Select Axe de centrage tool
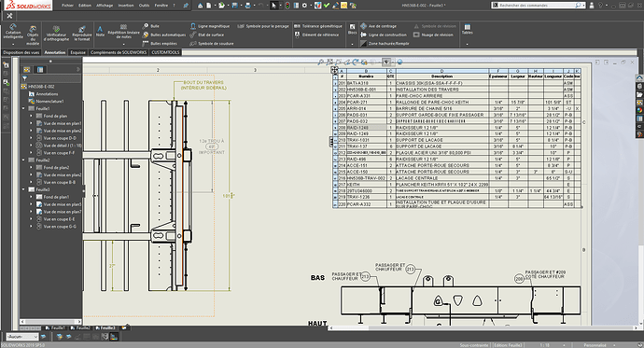The width and height of the screenshot is (644, 348). tap(378, 26)
